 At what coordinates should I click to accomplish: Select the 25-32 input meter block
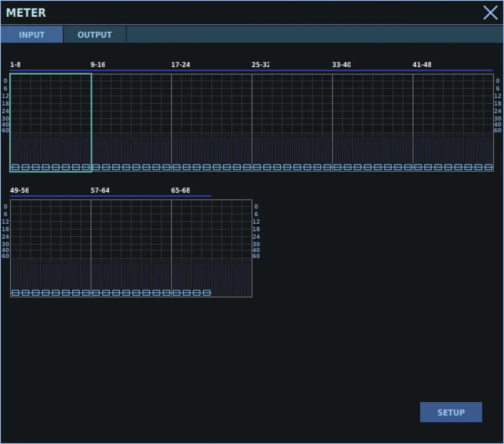tap(292, 123)
